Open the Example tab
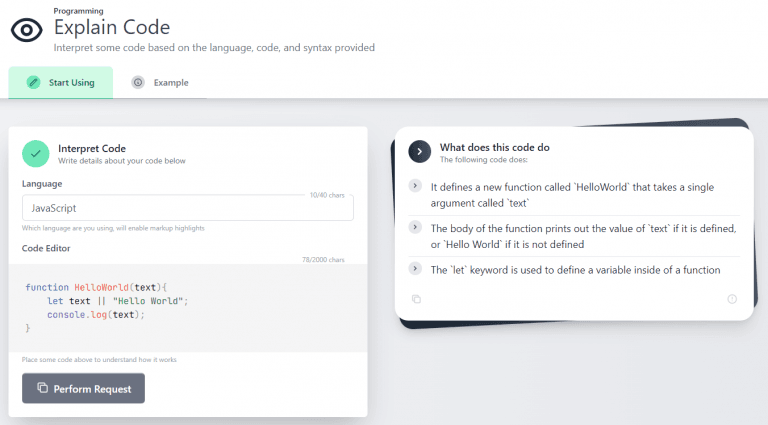This screenshot has width=768, height=425. pyautogui.click(x=160, y=82)
